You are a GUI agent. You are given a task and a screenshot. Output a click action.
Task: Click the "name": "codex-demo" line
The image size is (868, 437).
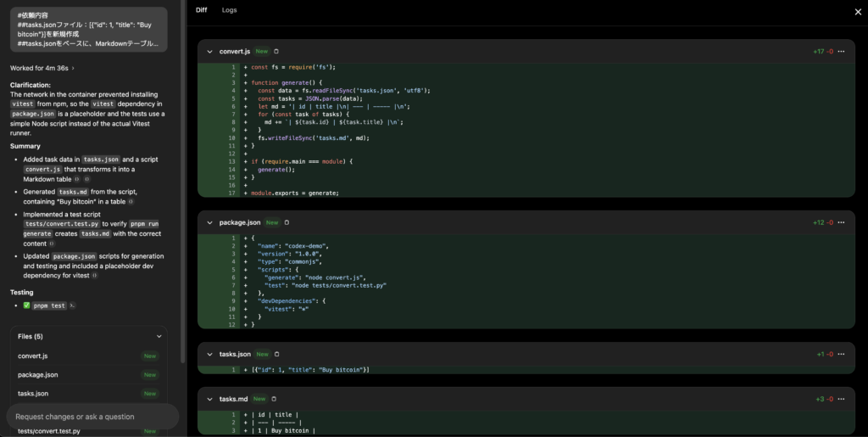pyautogui.click(x=293, y=246)
